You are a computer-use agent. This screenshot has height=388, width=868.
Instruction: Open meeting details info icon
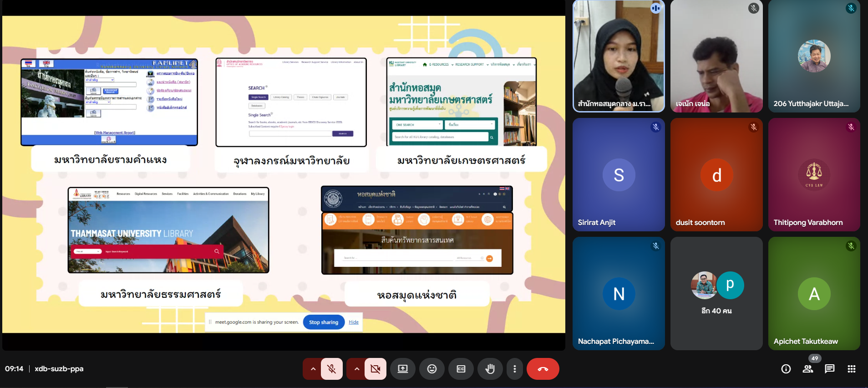(x=786, y=369)
